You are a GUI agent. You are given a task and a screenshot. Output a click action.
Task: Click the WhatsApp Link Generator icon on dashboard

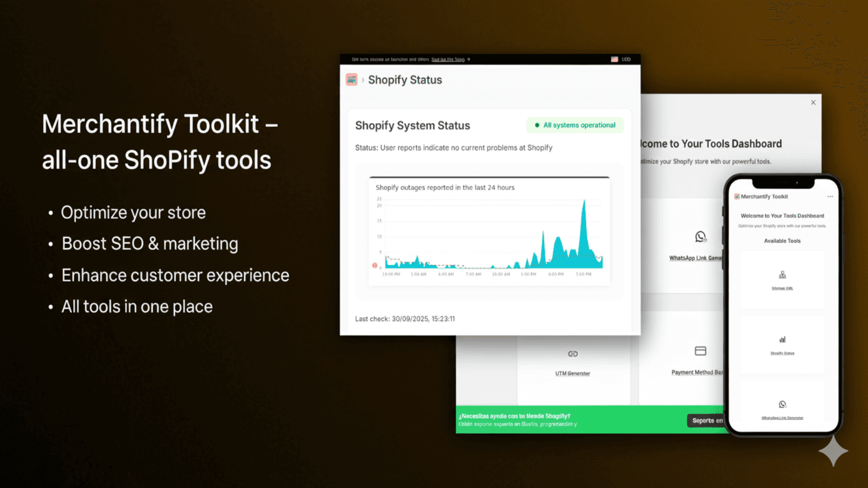[x=700, y=236]
